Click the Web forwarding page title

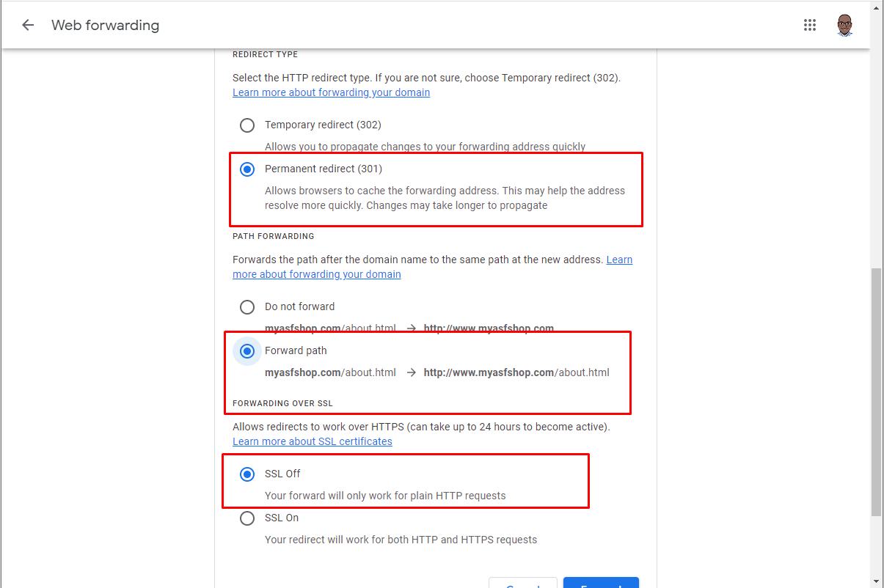105,25
